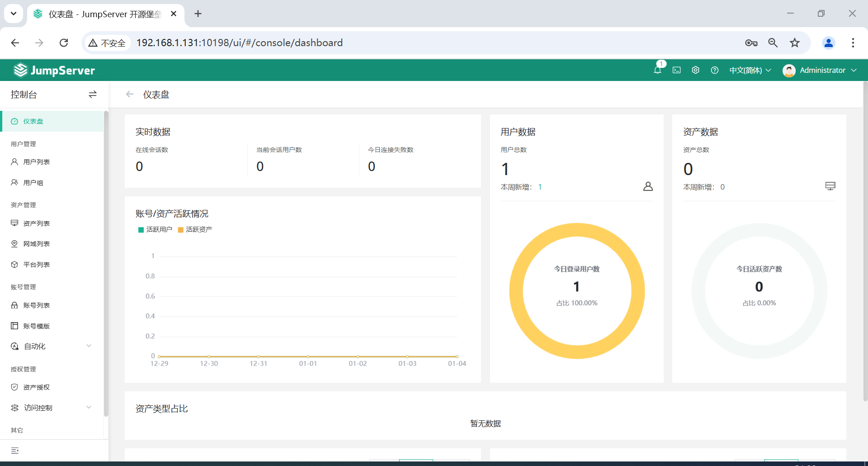Click the monitor icon in 资产数据 card
868x466 pixels.
(x=830, y=186)
